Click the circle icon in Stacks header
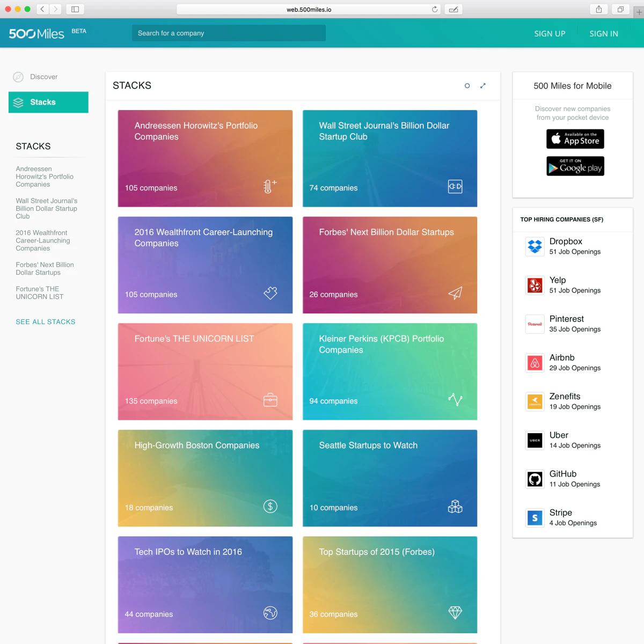 click(x=467, y=86)
